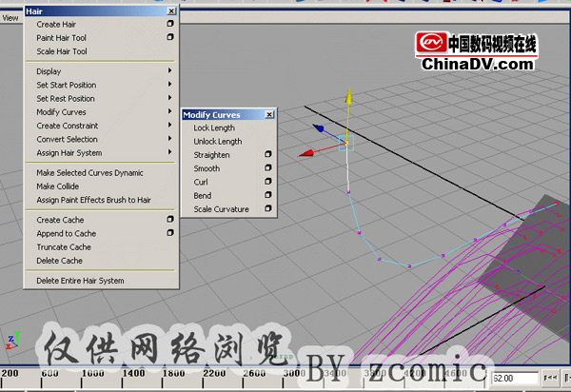The height and width of the screenshot is (392, 571).
Task: Click the yellow Y-axis manipulator arrow
Action: point(349,95)
